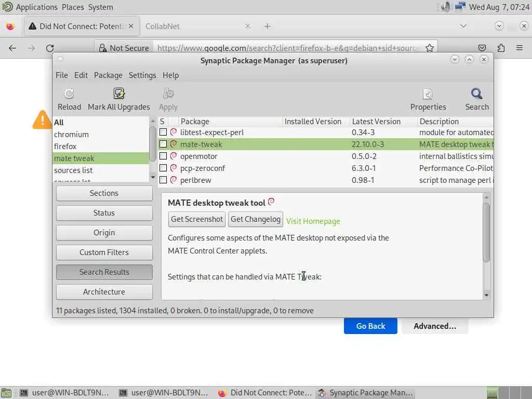Mark the libtest-expect-perl checkbox

tap(163, 132)
